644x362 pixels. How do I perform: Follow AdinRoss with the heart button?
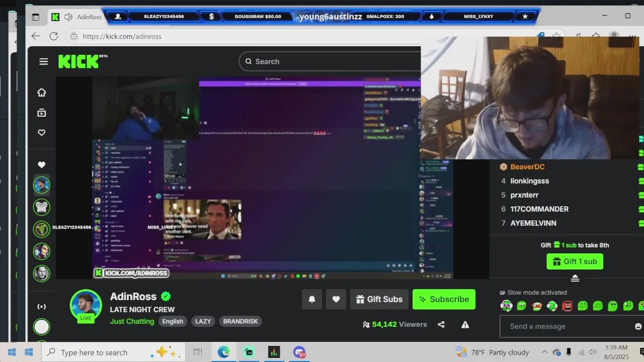point(336,299)
